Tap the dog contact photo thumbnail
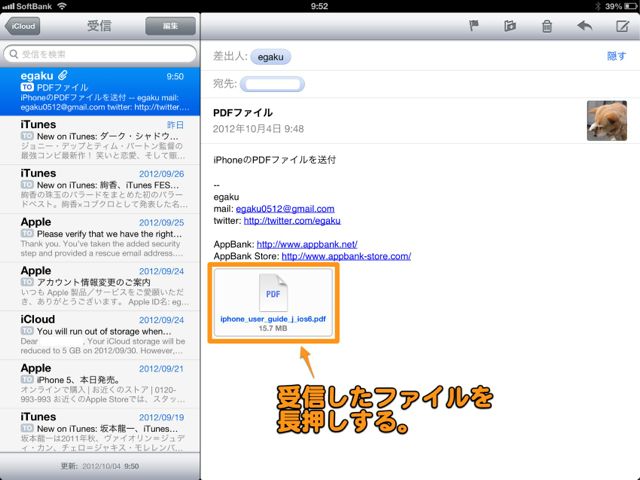This screenshot has height=480, width=640. pos(607,121)
